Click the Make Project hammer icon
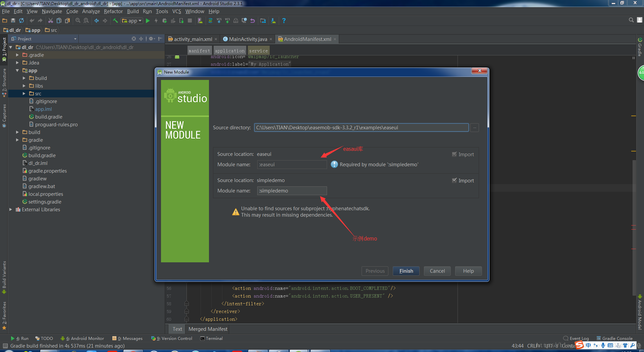Viewport: 644px width, 352px height. point(115,20)
